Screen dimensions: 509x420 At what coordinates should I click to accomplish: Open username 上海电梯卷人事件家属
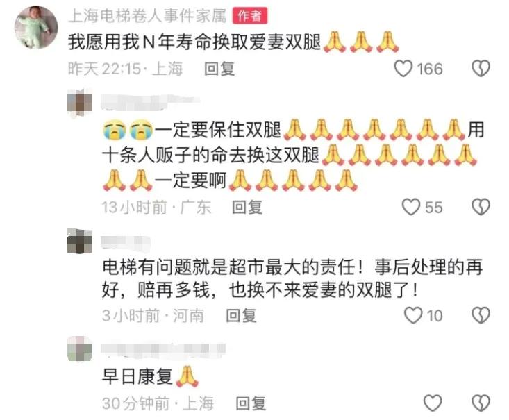click(147, 15)
